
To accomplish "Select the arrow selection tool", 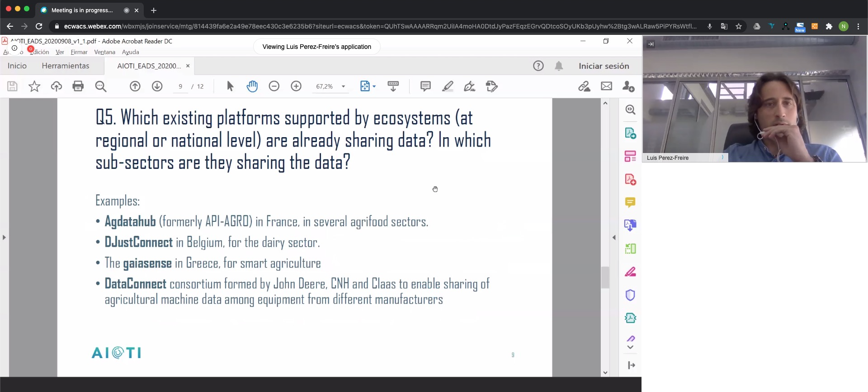I will 230,86.
